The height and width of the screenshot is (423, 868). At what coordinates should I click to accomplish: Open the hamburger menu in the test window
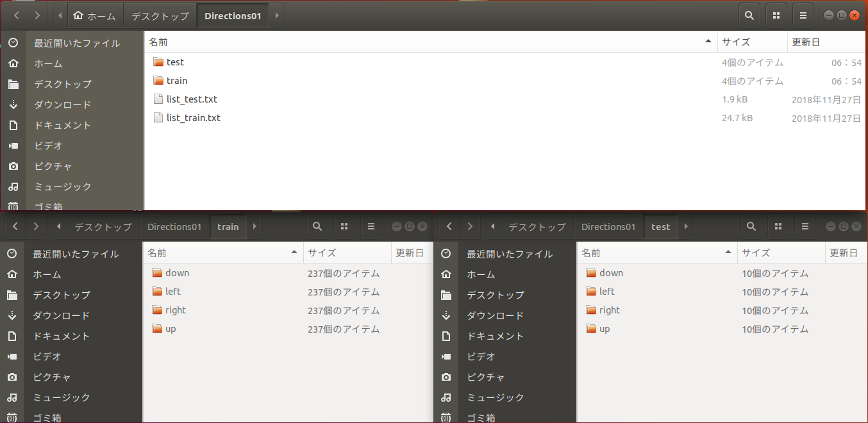805,226
